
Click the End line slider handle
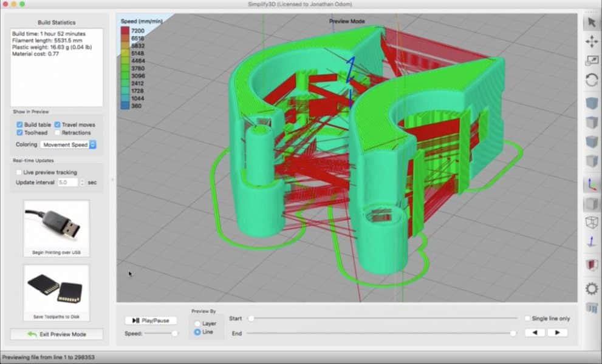513,333
